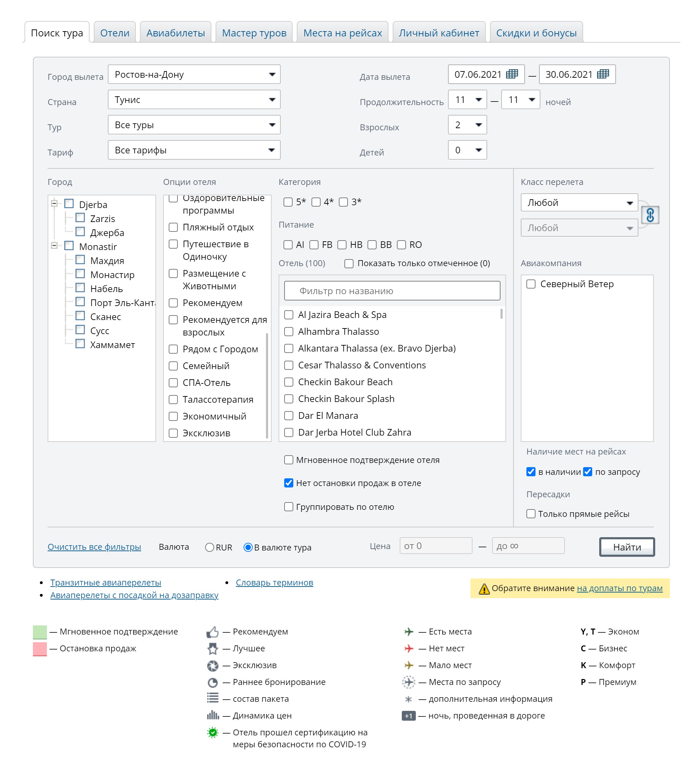Viewport: 700px width, 783px height.
Task: Open the Город вылета dropdown
Action: coord(194,74)
